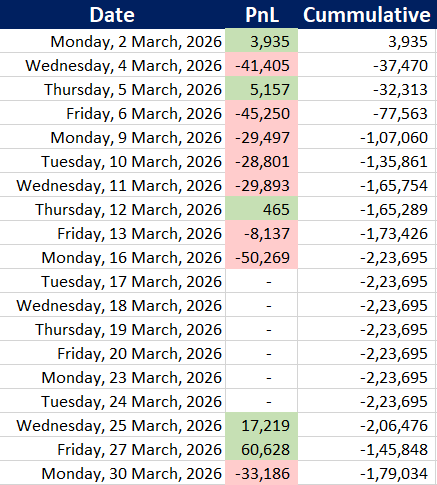Click the Monday, 23 March, 2026 date cell

pos(113,377)
